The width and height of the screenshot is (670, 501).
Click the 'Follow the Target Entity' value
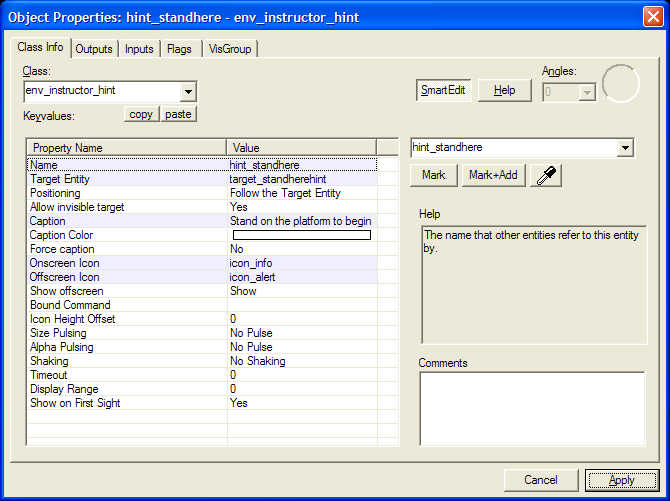285,193
